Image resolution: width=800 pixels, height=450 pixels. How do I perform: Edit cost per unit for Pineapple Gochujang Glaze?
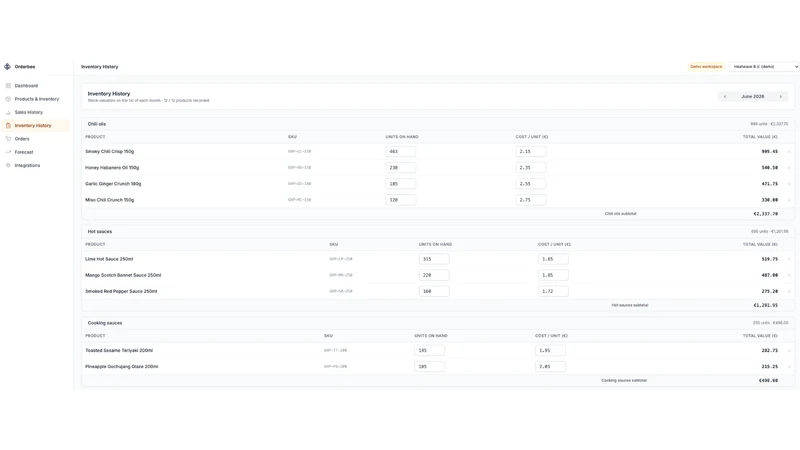[550, 366]
